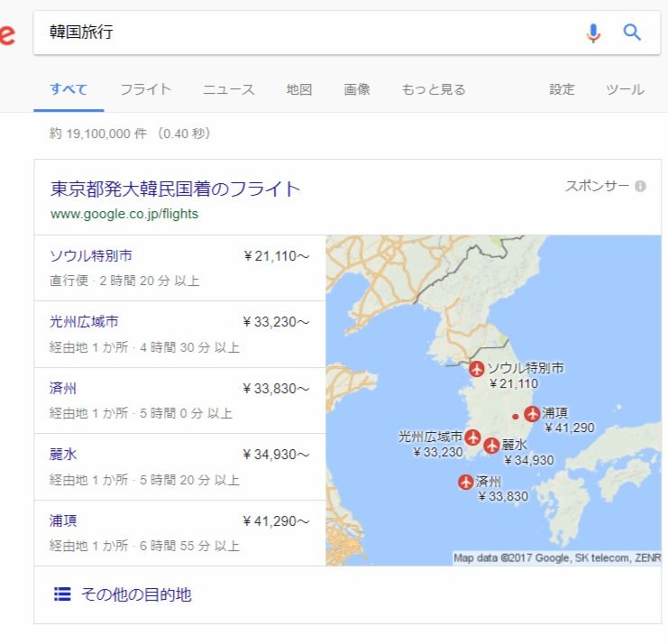
Task: Click the voice search microphone icon
Action: [593, 32]
